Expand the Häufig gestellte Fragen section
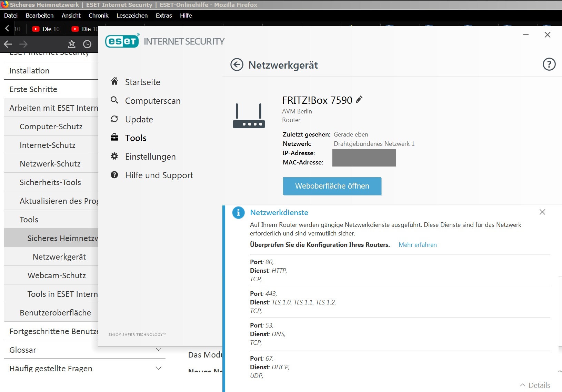The height and width of the screenshot is (392, 562). (159, 368)
